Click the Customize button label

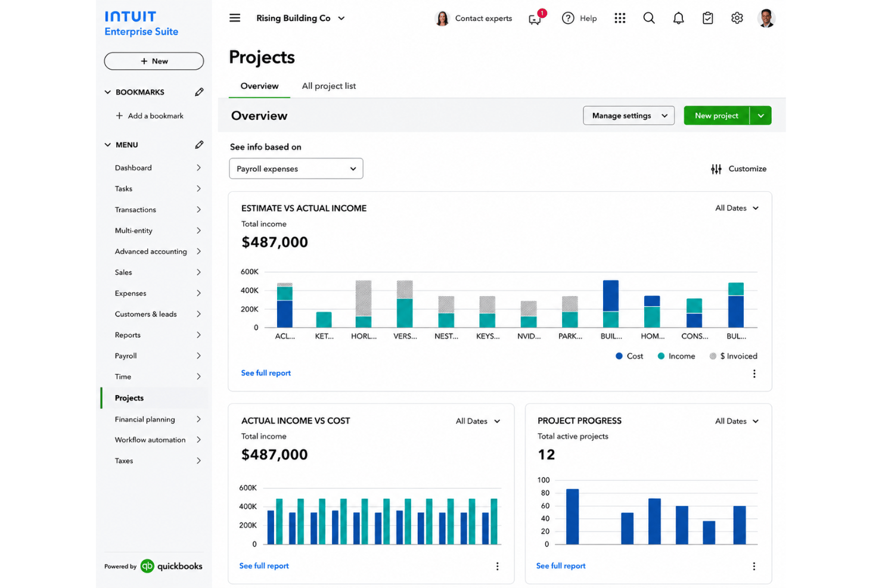(747, 169)
